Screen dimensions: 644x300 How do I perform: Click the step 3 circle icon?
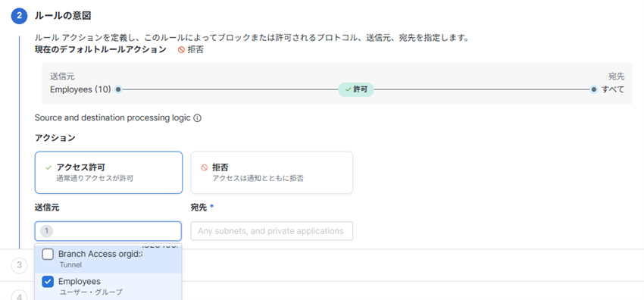tap(19, 265)
